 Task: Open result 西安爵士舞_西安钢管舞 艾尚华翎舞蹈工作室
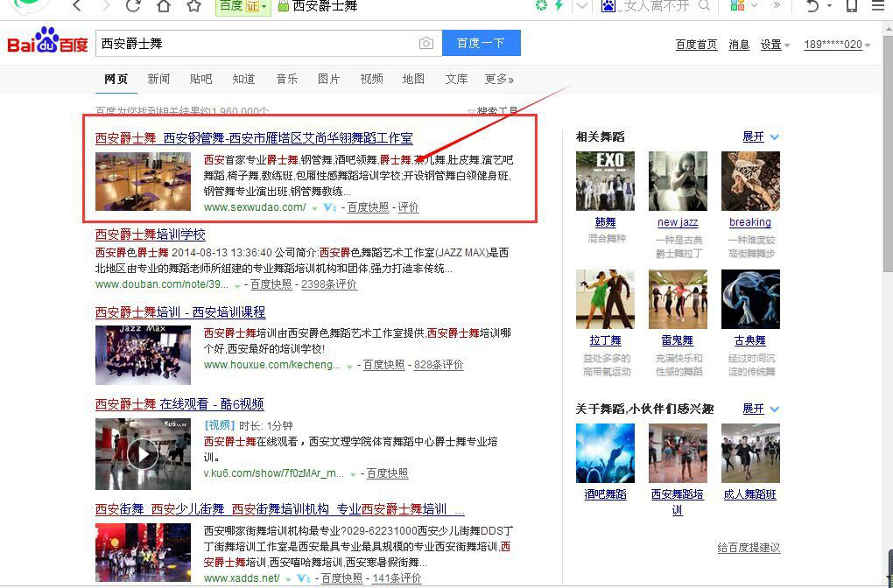254,137
